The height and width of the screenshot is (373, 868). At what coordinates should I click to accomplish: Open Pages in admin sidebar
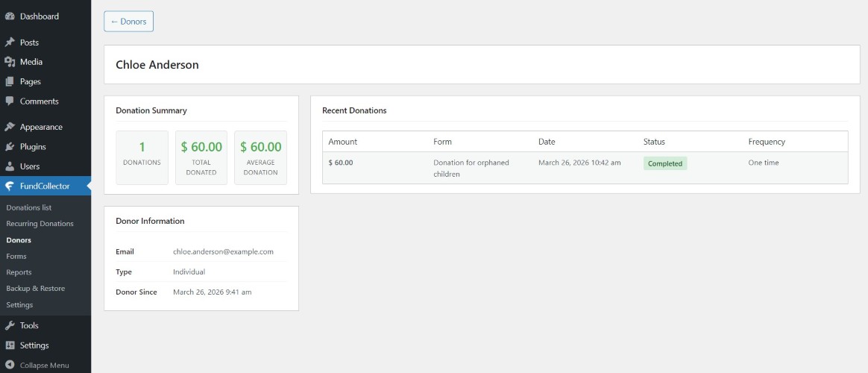[31, 82]
